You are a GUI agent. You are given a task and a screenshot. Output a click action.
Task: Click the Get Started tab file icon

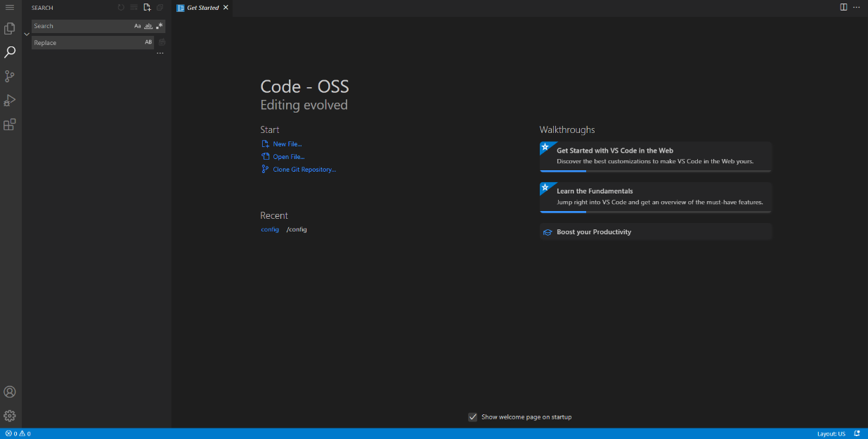point(181,8)
